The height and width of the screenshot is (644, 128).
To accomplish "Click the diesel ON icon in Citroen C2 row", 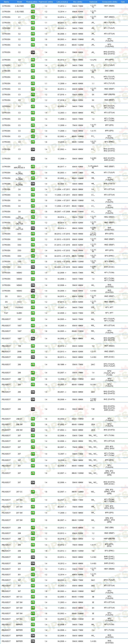I will tap(33, 52).
